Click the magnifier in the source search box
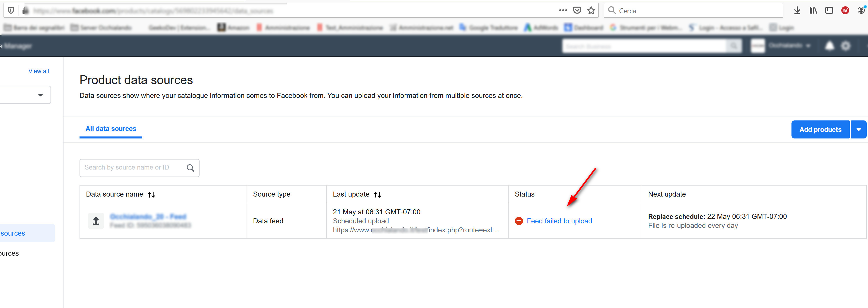868x308 pixels. coord(190,168)
